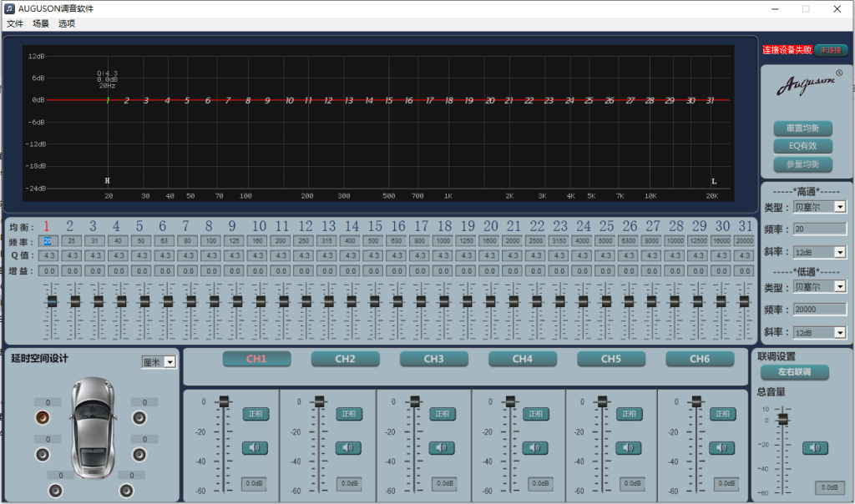Select the front-right speaker icon beside the car
Viewport: 855px width, 504px height.
(x=139, y=418)
